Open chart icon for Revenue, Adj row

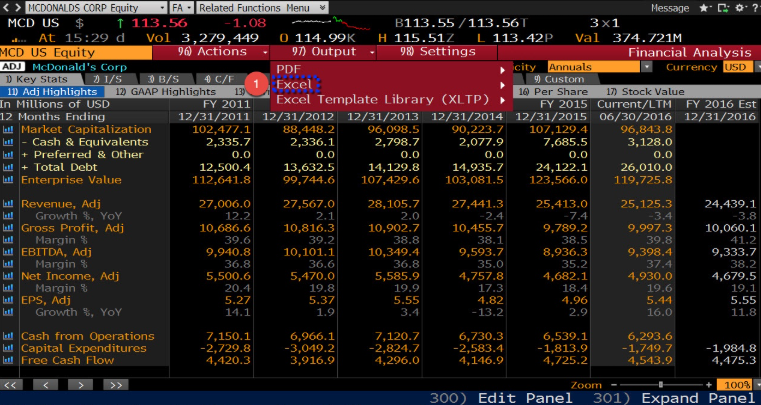(8, 204)
